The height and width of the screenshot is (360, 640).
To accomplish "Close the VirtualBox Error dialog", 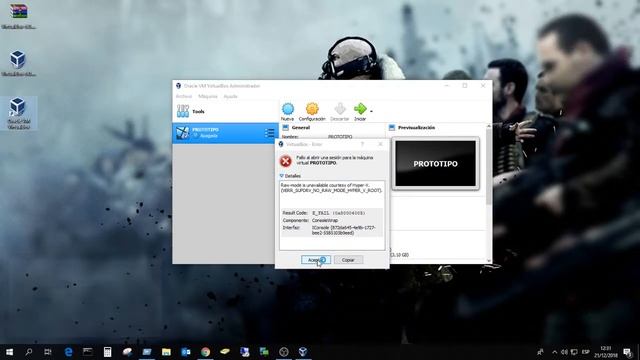I will tap(380, 144).
